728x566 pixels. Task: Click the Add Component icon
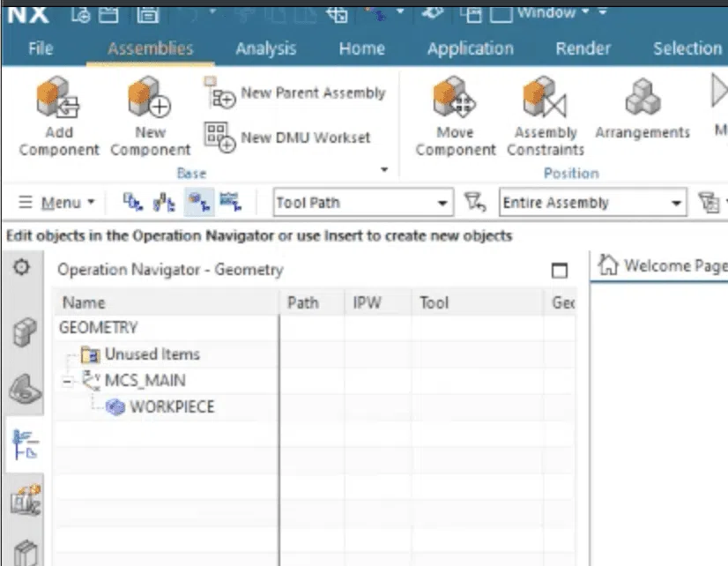pos(58,99)
